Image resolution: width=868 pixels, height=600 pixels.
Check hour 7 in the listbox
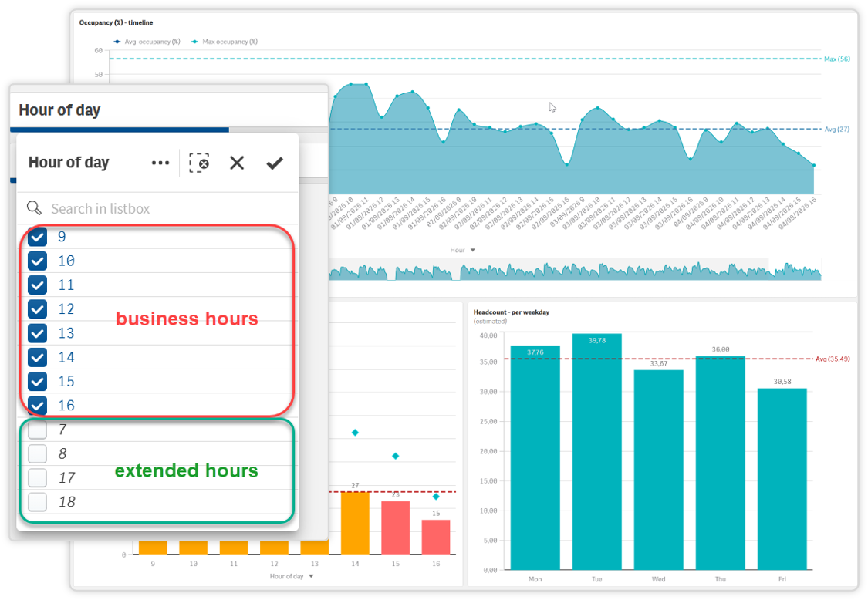coord(38,430)
